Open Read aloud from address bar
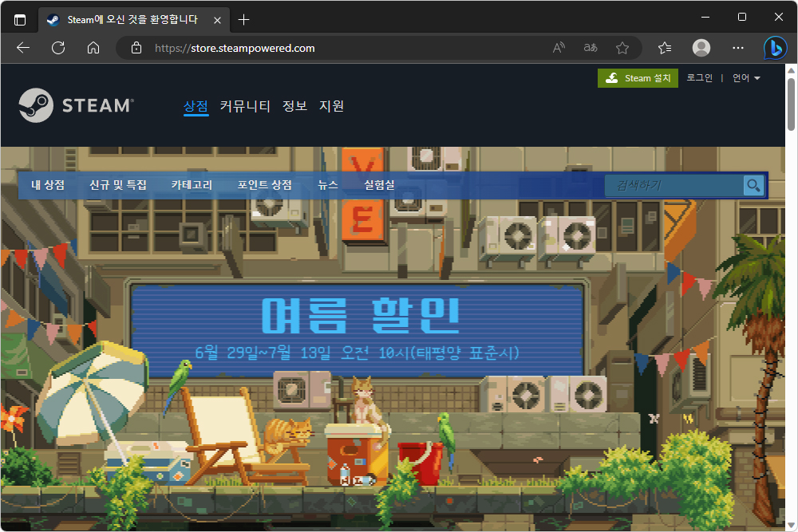 [559, 48]
